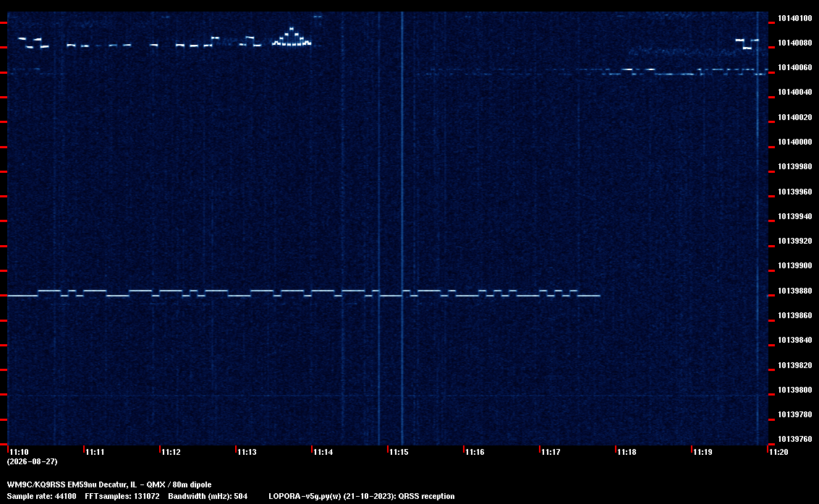
Task: Click the 10139920 frequency label
Action: (x=795, y=241)
